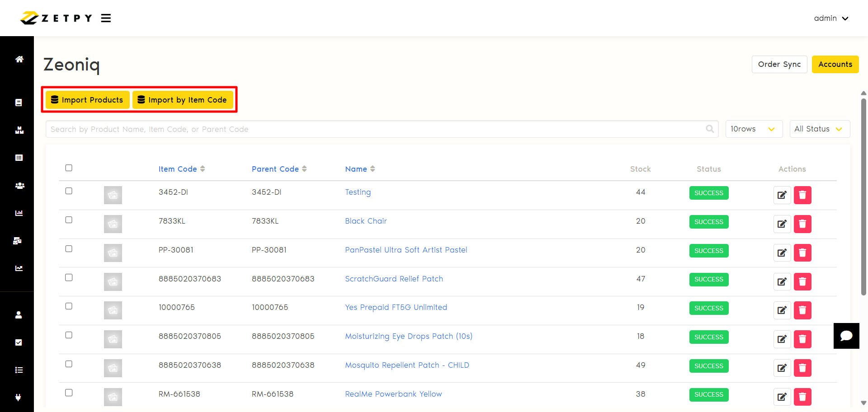Open the list lines icon in sidebar
The image size is (868, 412).
tap(19, 158)
